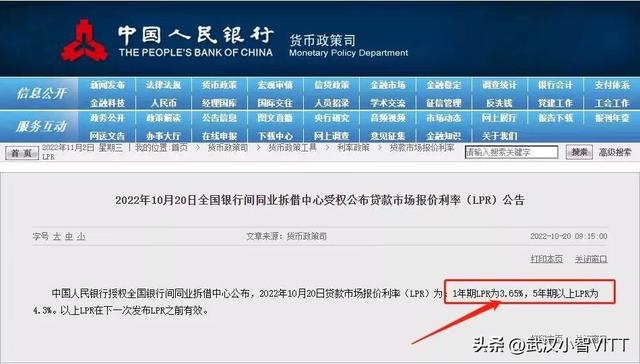Viewport: 640px width, 364px height.
Task: Set font size to 大 (large)
Action: (57, 236)
